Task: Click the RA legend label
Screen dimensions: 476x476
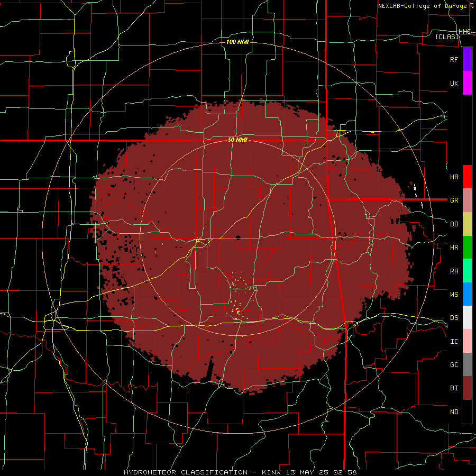Action: [454, 271]
